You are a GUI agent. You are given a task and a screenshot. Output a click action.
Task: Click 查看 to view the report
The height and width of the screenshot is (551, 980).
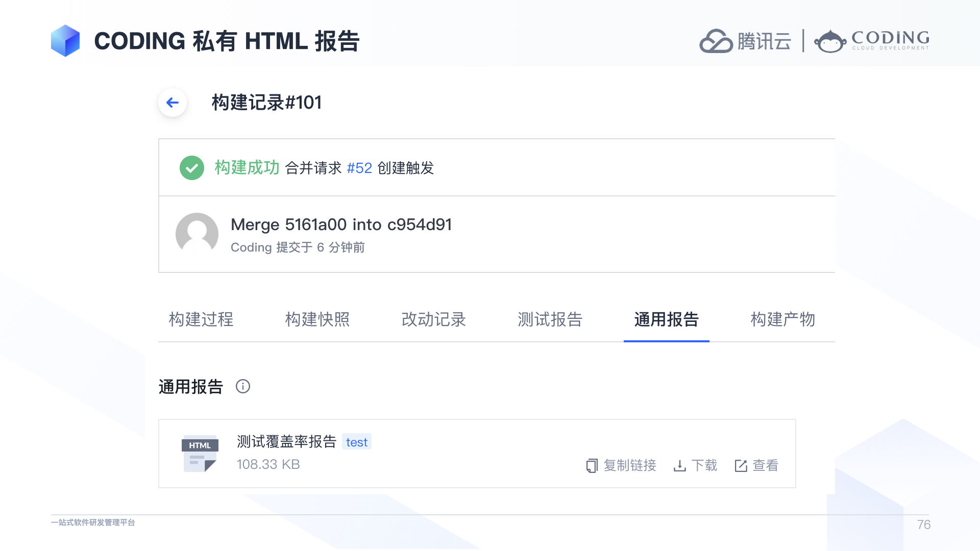[x=766, y=465]
